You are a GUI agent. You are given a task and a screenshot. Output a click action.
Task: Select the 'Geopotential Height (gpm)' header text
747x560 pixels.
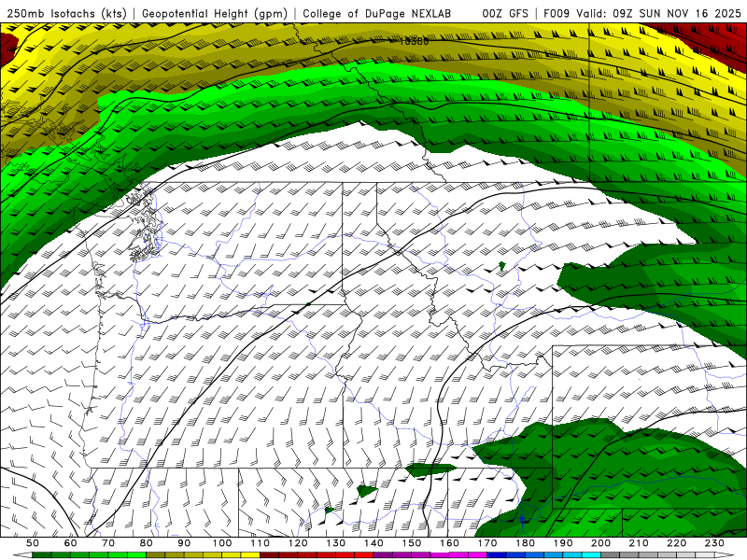[215, 14]
